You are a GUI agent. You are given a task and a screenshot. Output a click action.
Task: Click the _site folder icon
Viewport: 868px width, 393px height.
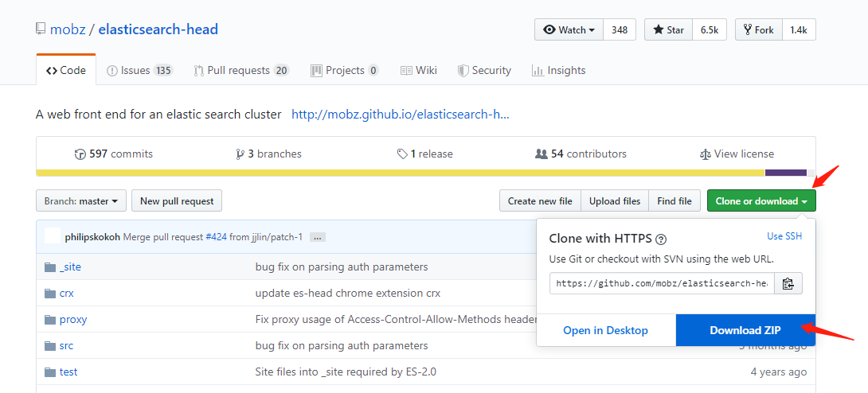pos(50,267)
